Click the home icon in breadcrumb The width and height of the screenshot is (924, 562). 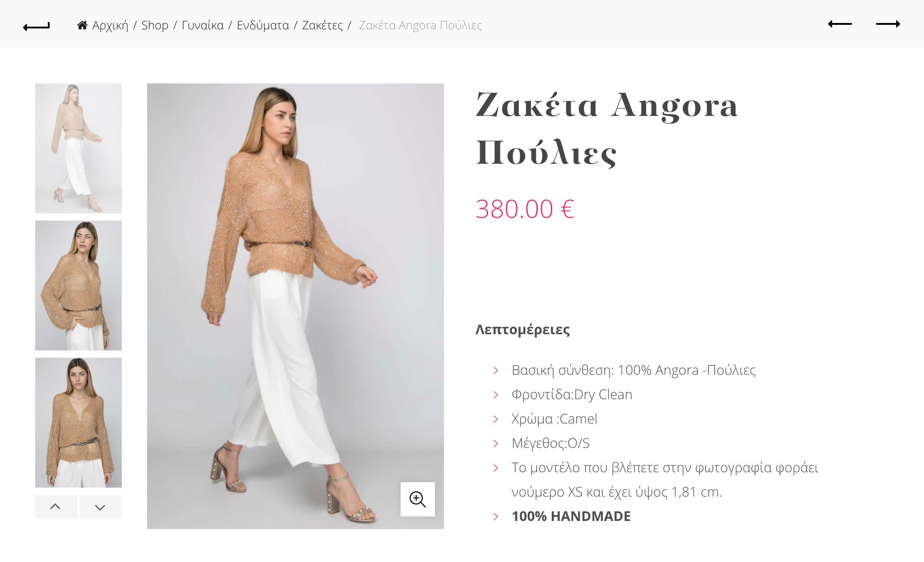[x=82, y=25]
